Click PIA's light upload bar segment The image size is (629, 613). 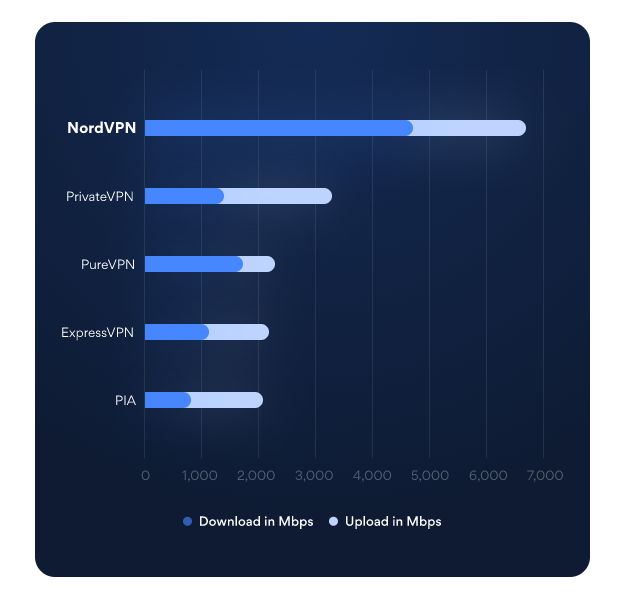tap(226, 400)
